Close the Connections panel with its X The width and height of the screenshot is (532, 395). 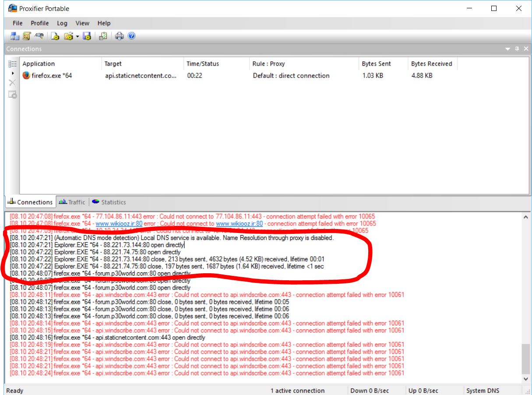[x=525, y=49]
